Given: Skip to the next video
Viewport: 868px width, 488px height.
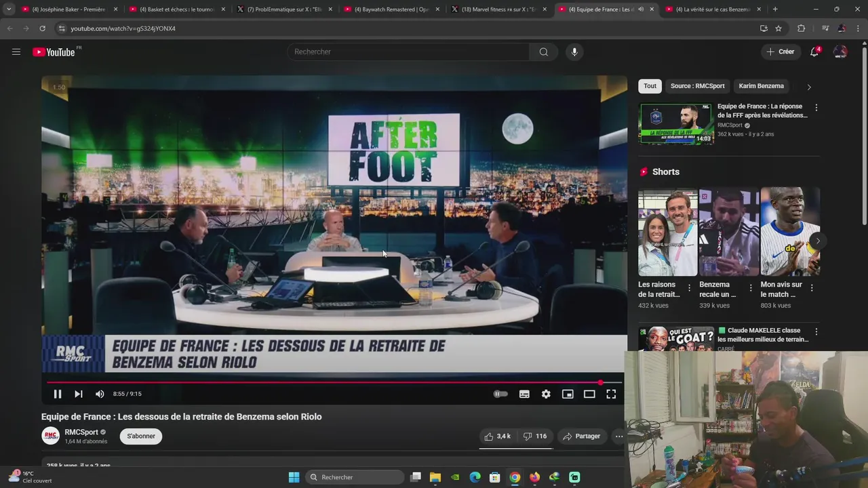Looking at the screenshot, I should point(79,394).
